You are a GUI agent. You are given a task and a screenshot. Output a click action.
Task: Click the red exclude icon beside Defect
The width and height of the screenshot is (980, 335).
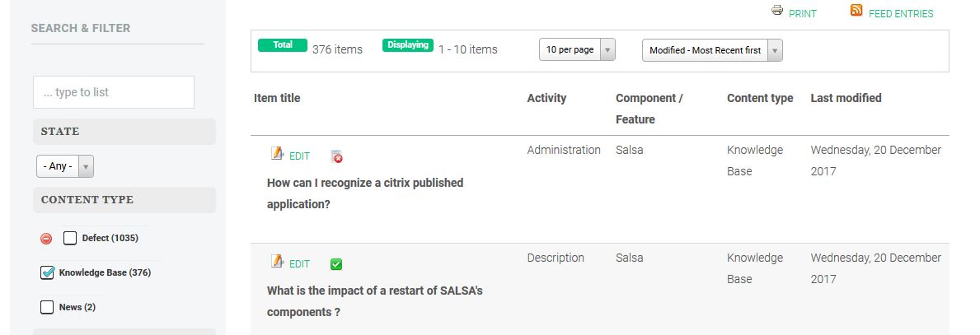pyautogui.click(x=46, y=239)
